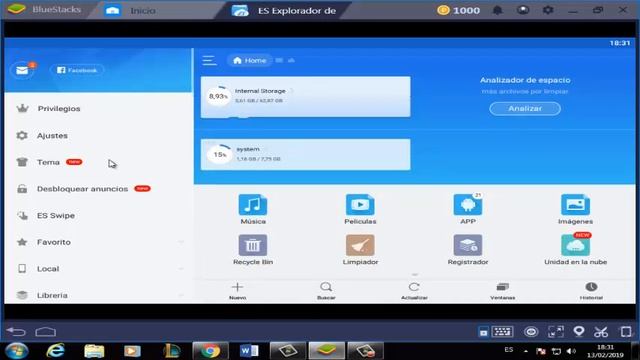Click the taskbar volume icon
This screenshot has width=640, height=360.
[x=571, y=351]
